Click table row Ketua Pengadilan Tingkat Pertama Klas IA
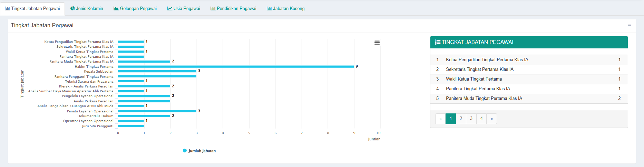 click(529, 60)
